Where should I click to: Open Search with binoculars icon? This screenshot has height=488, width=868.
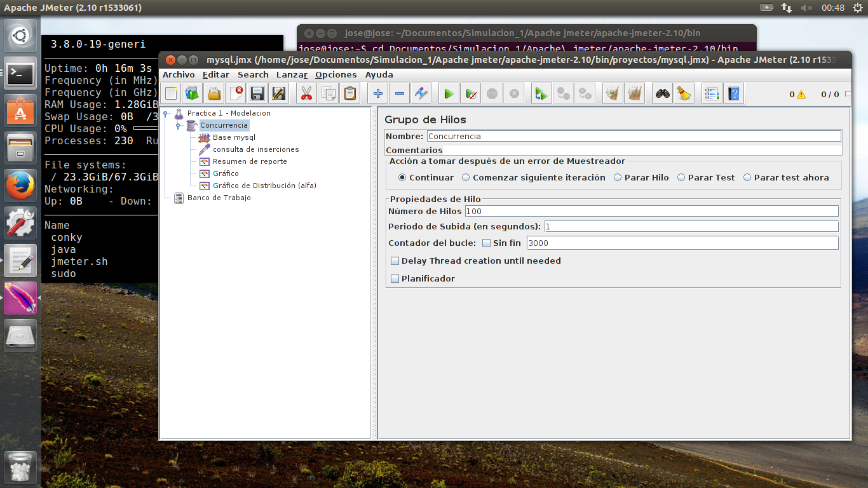[x=663, y=94]
